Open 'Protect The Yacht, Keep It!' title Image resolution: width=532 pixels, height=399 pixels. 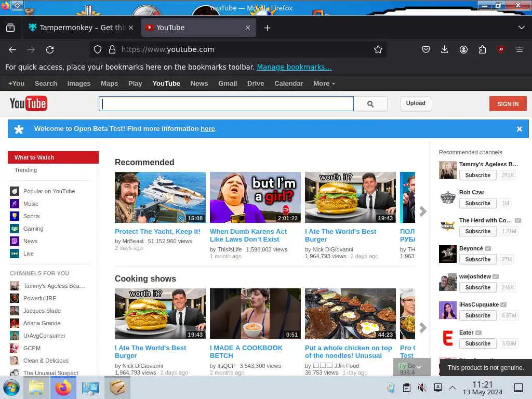(157, 232)
